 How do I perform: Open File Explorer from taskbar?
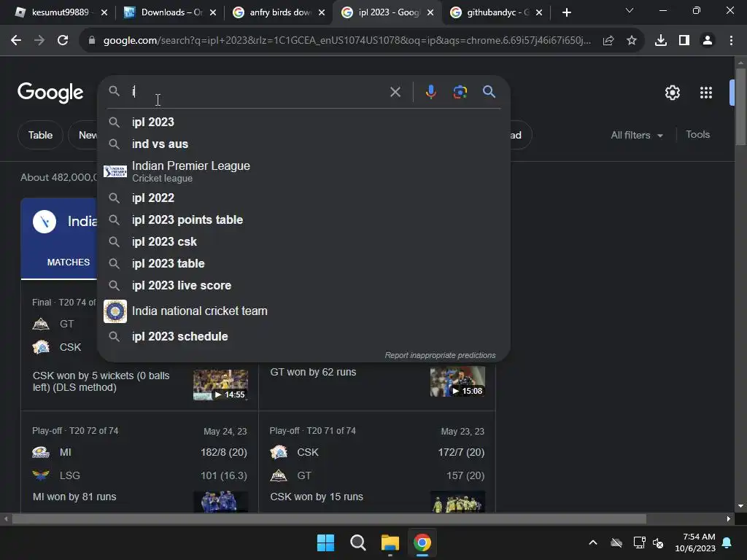pyautogui.click(x=390, y=542)
